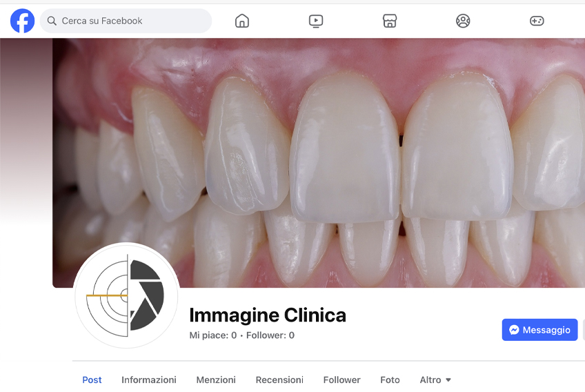Open the Video (Watch) icon

tap(316, 21)
